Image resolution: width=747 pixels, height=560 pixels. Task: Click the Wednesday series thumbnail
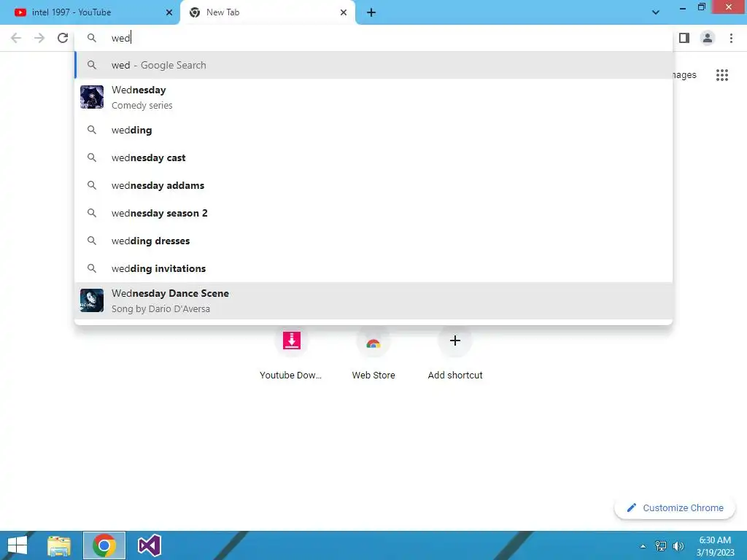click(91, 97)
